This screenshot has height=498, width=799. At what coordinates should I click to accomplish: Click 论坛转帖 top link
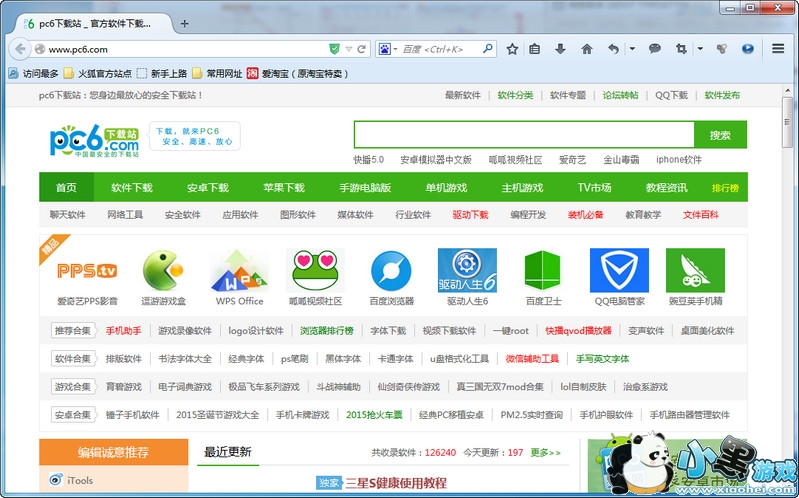(620, 95)
